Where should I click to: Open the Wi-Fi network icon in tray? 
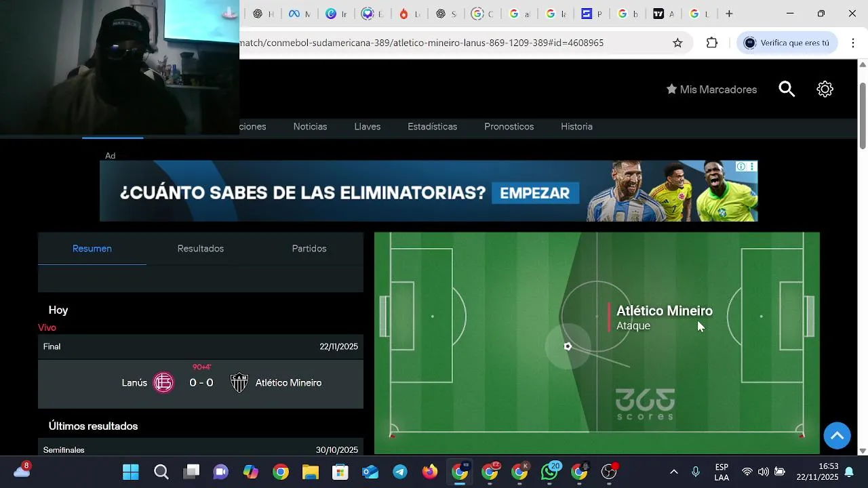[x=747, y=472]
